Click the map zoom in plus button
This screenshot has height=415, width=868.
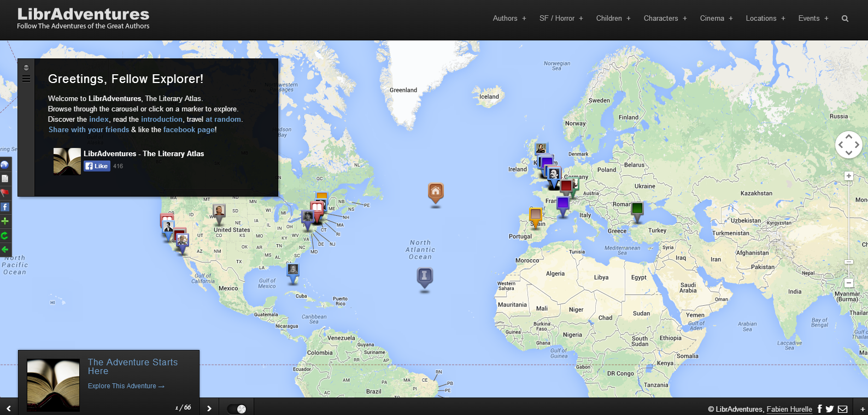[x=849, y=176]
